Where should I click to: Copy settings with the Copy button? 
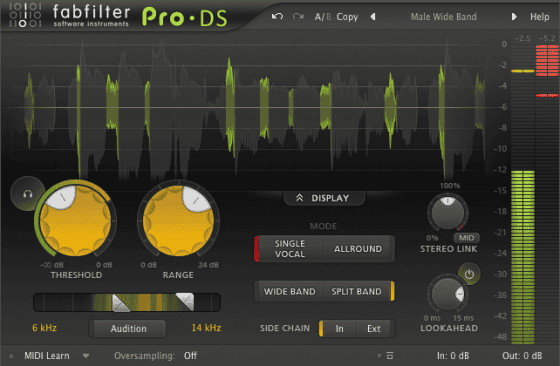tap(347, 17)
